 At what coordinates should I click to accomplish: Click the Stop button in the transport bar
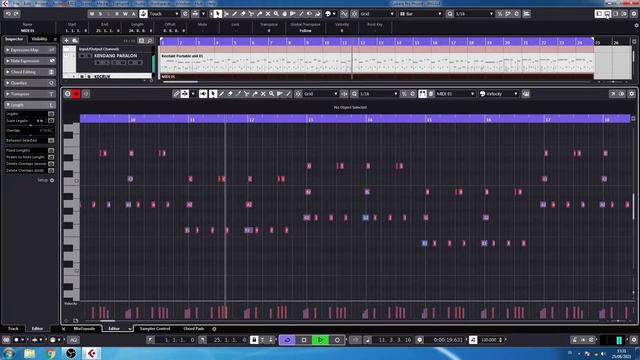coord(304,340)
